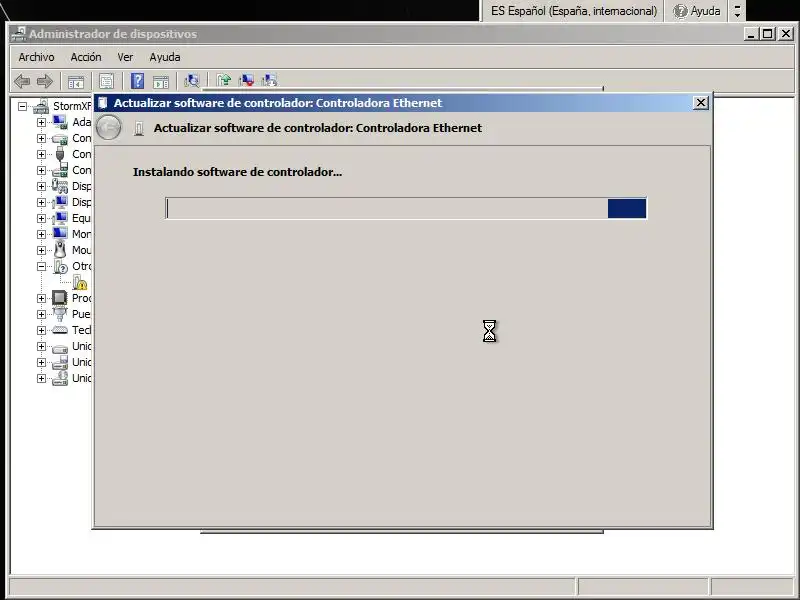Click the Ayuda help icon in language bar
This screenshot has width=800, height=600.
click(x=680, y=11)
